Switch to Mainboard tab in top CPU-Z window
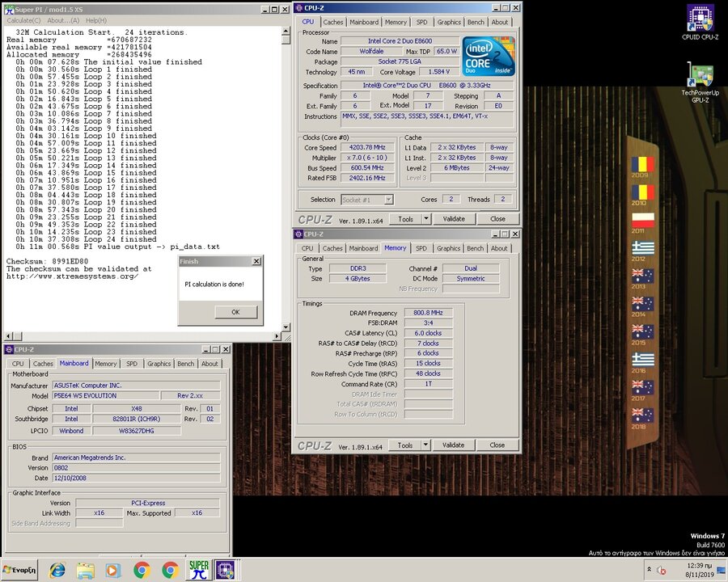The height and width of the screenshot is (582, 728). click(364, 22)
